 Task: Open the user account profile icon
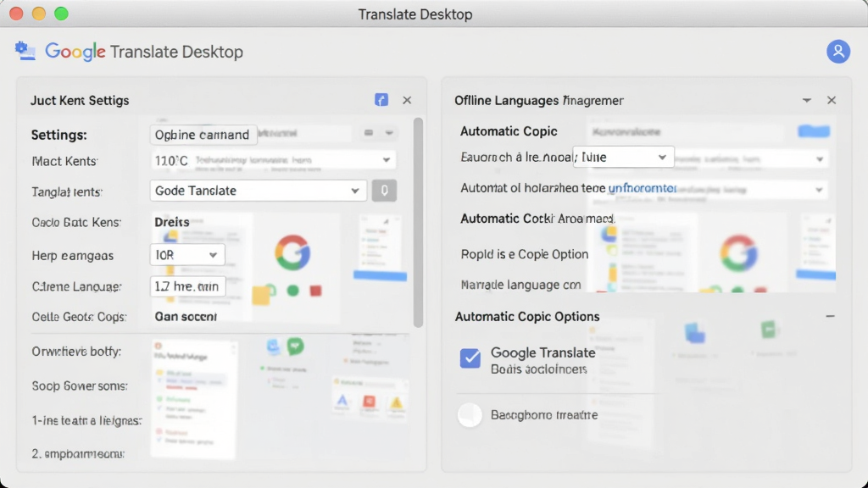coord(838,52)
